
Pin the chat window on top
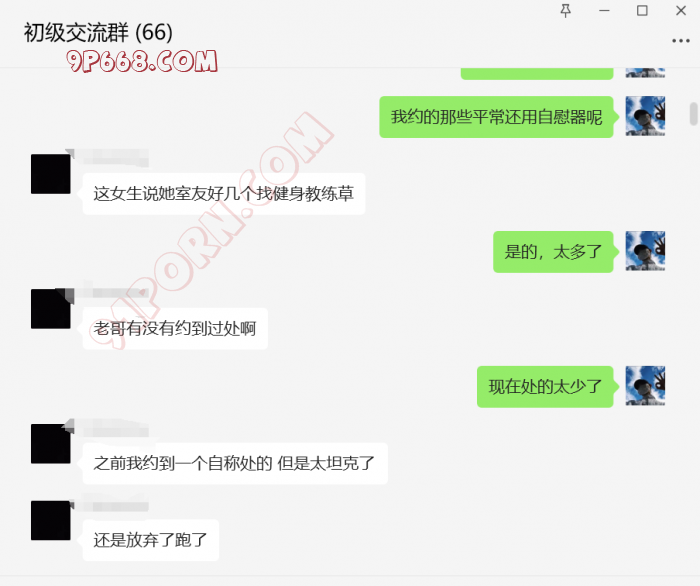566,10
